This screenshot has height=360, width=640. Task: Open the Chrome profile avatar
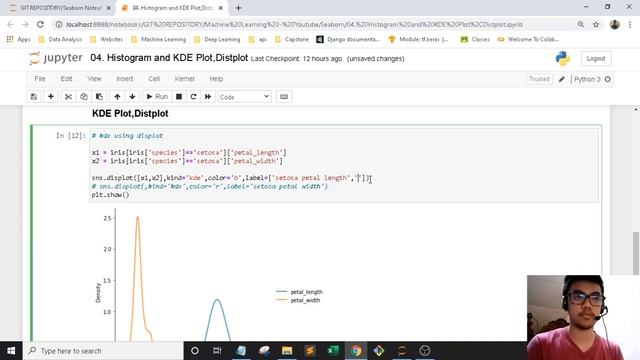[x=615, y=24]
